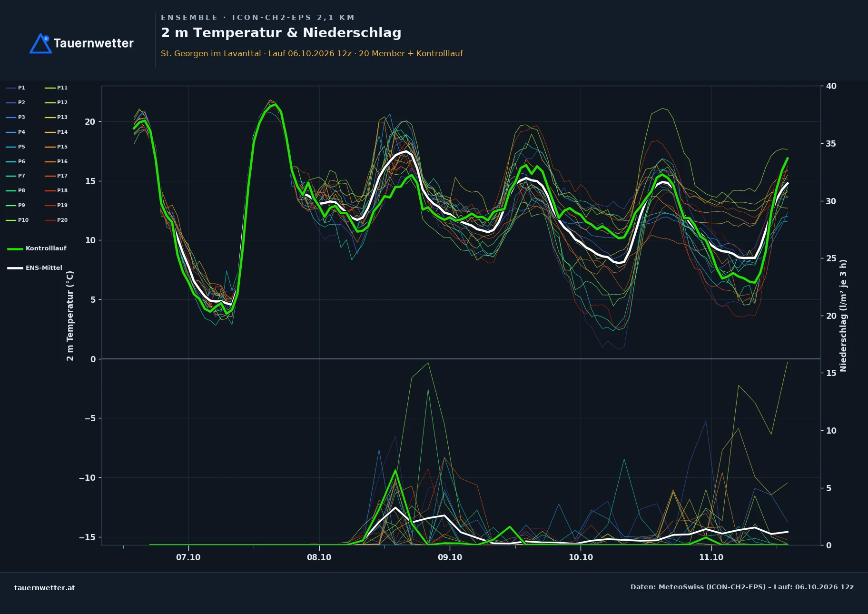
Task: Click the '−15' value on the temperature axis
Action: (87, 537)
